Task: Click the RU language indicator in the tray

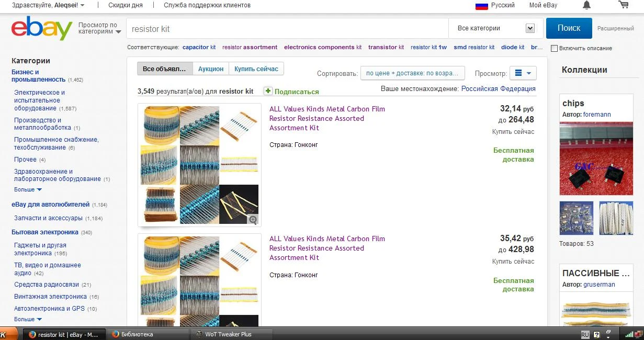Action: click(585, 334)
